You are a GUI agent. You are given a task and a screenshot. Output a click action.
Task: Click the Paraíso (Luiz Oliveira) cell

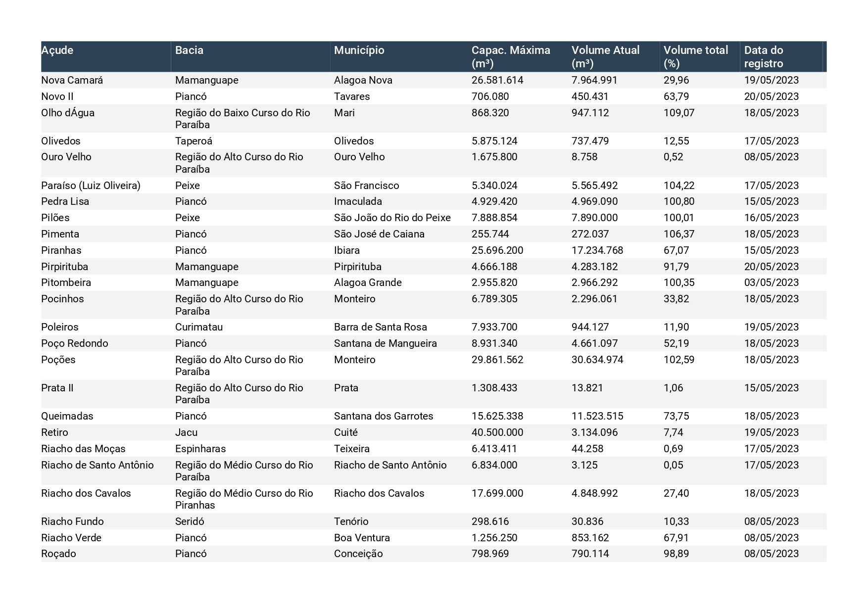[x=91, y=186]
